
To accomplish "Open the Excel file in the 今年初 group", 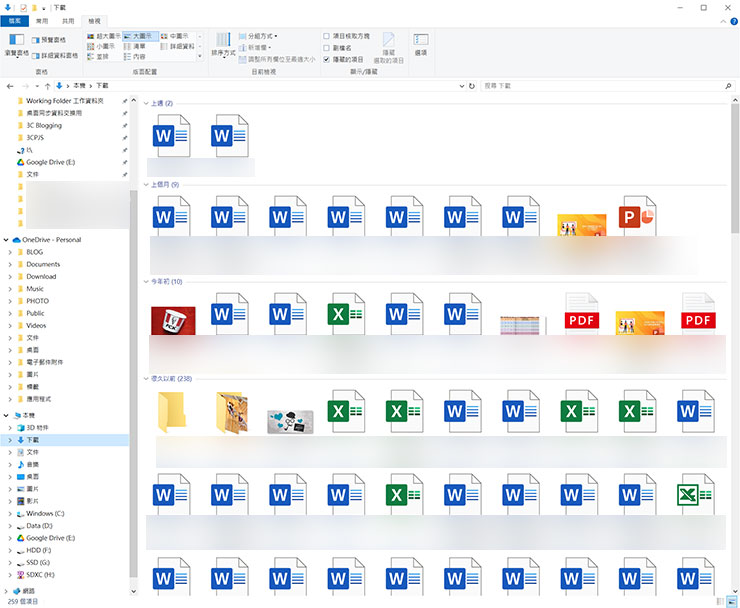I will [x=346, y=314].
